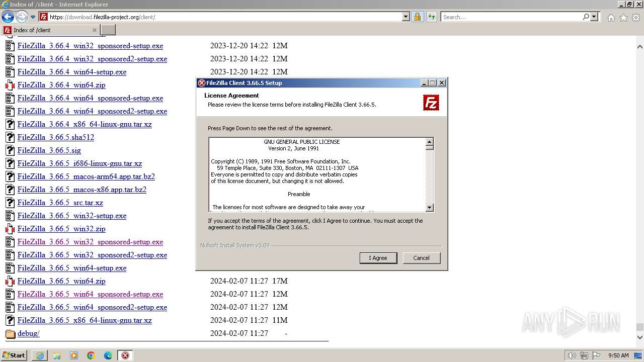The image size is (644, 362).
Task: Open media player from taskbar
Action: point(74,355)
